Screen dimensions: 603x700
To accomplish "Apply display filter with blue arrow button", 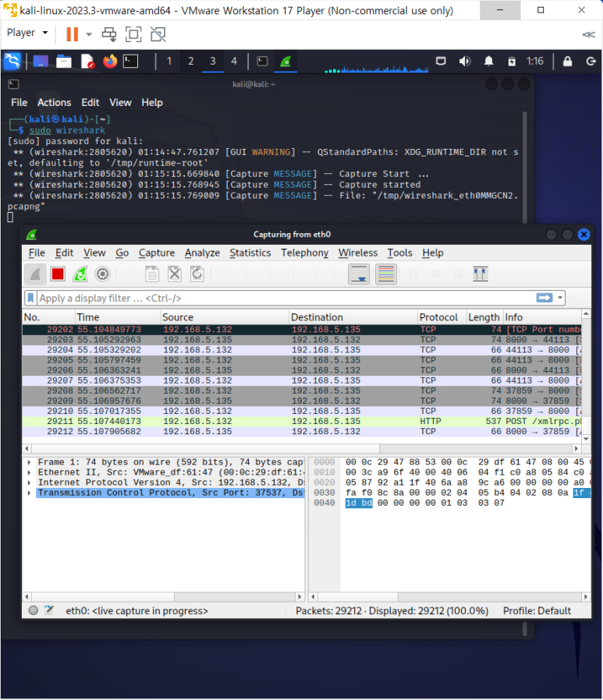I will [544, 298].
